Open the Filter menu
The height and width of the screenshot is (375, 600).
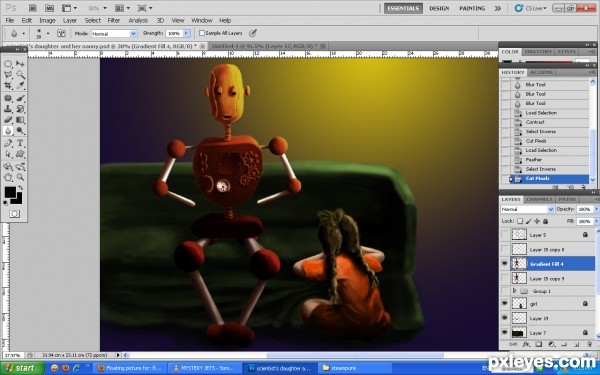(114, 20)
